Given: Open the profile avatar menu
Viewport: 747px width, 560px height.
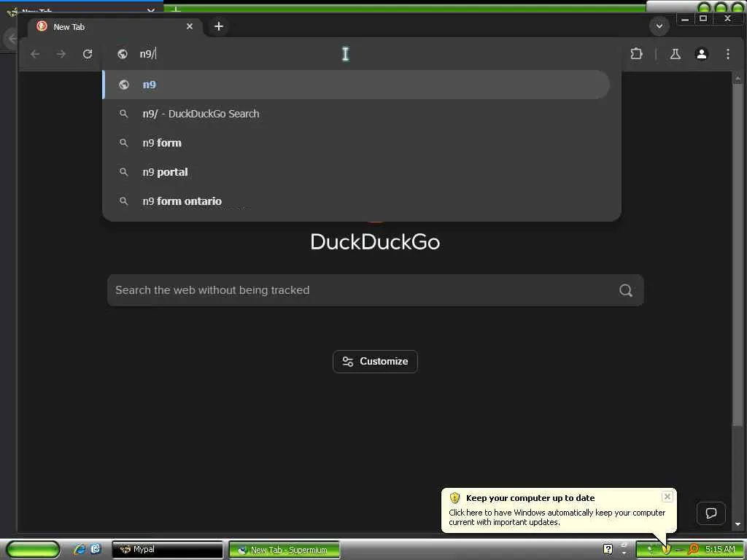Looking at the screenshot, I should [701, 54].
